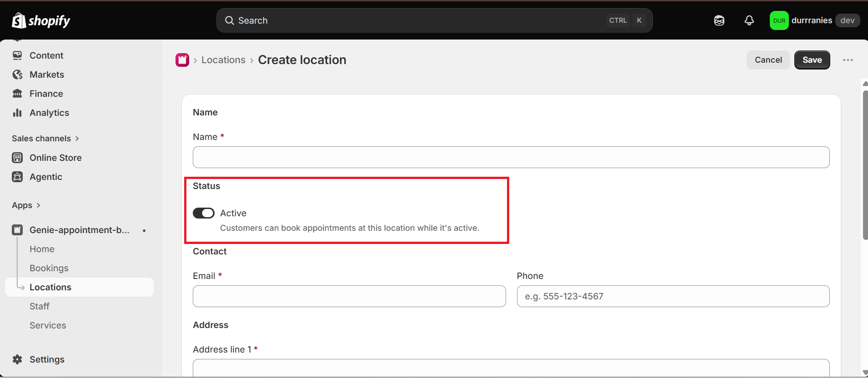Click the Content sidebar icon
This screenshot has width=868, height=378.
coord(17,55)
